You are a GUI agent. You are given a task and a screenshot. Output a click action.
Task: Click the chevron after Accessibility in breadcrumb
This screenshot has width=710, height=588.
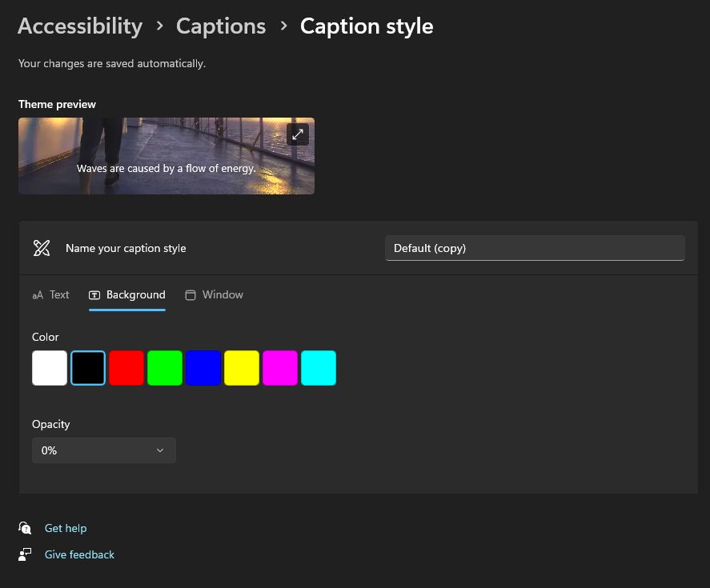159,26
